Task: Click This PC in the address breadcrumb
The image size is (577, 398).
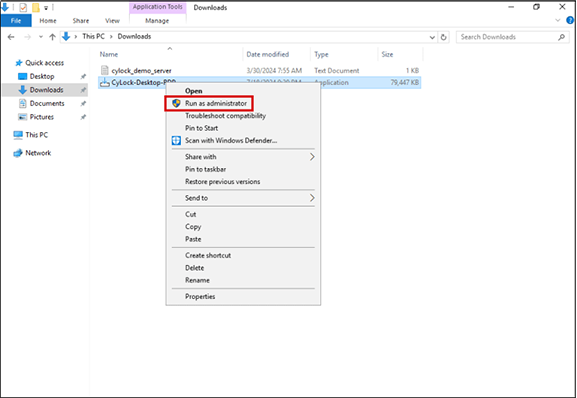Action: tap(93, 36)
